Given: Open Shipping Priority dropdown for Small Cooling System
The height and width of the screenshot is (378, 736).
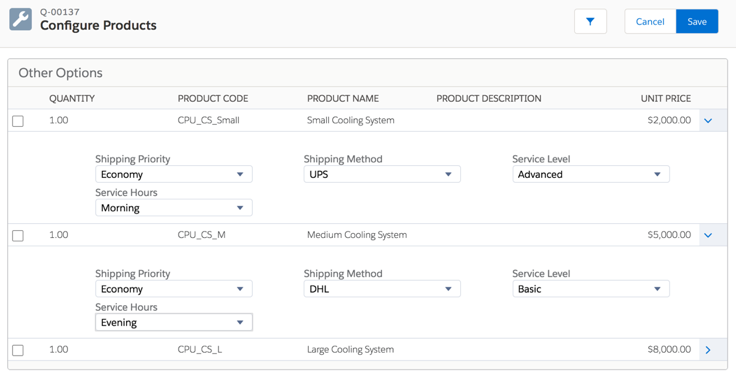Looking at the screenshot, I should 174,174.
